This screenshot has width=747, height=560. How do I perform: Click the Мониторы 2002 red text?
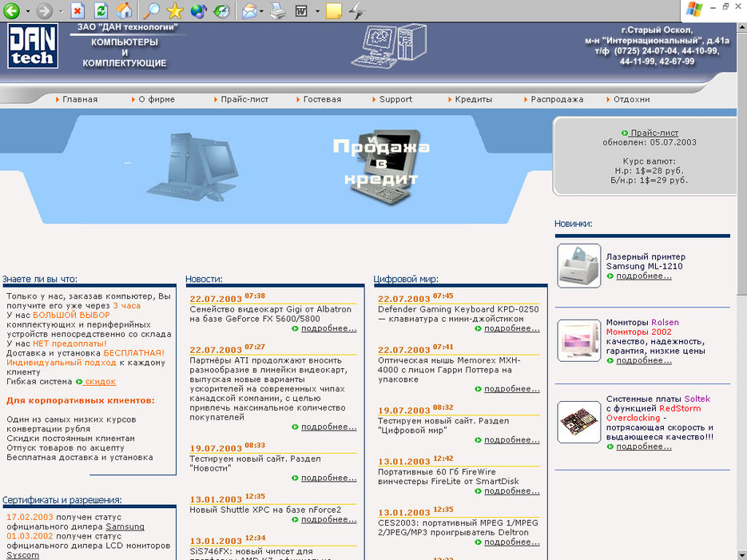(x=639, y=332)
